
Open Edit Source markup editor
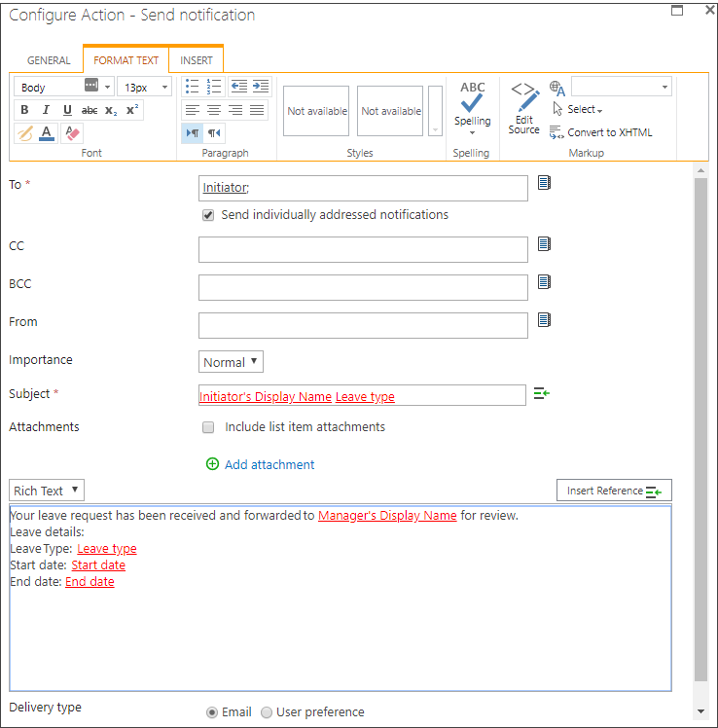(x=523, y=109)
